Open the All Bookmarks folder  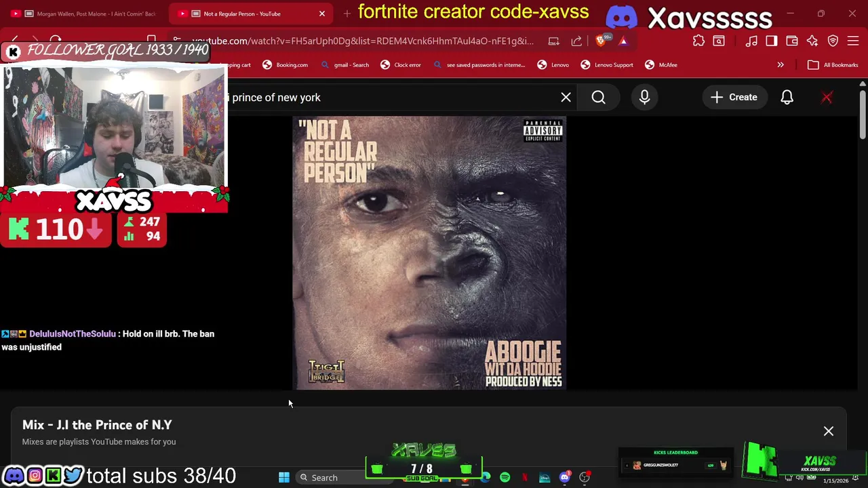pyautogui.click(x=833, y=65)
